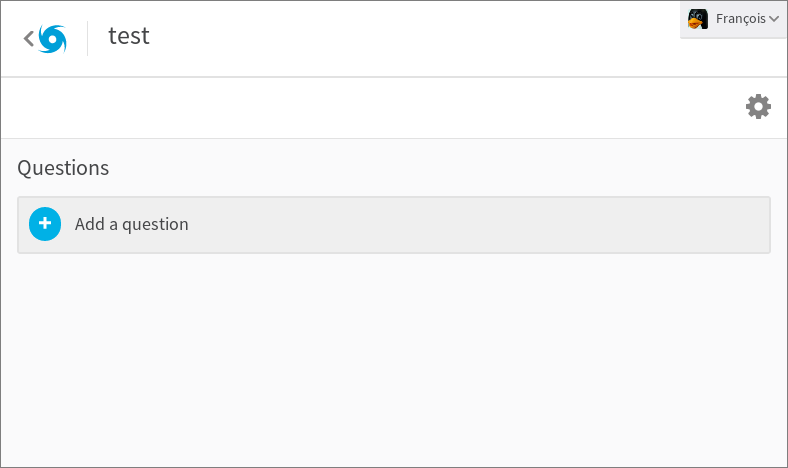This screenshot has height=468, width=788.
Task: Click the penguin avatar picture
Action: tap(698, 19)
